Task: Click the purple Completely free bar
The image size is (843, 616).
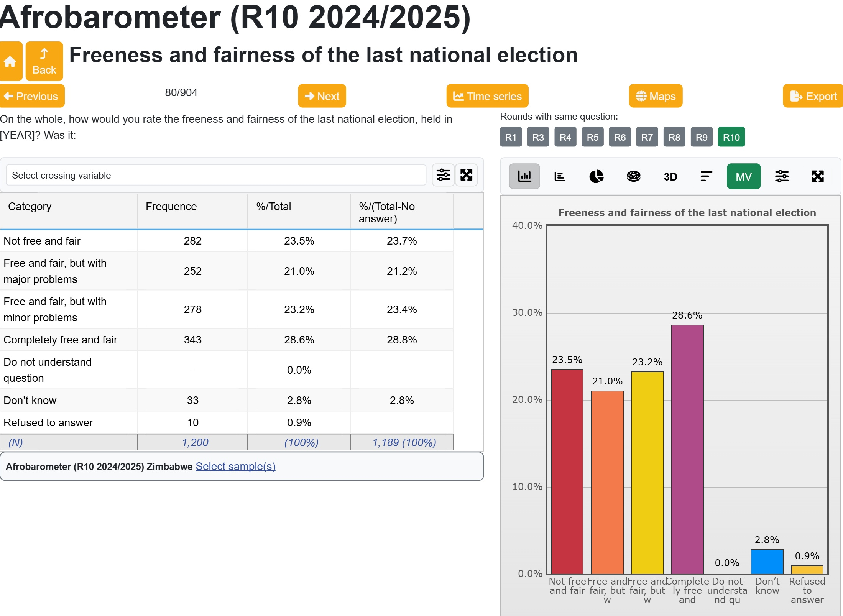Action: [x=687, y=448]
